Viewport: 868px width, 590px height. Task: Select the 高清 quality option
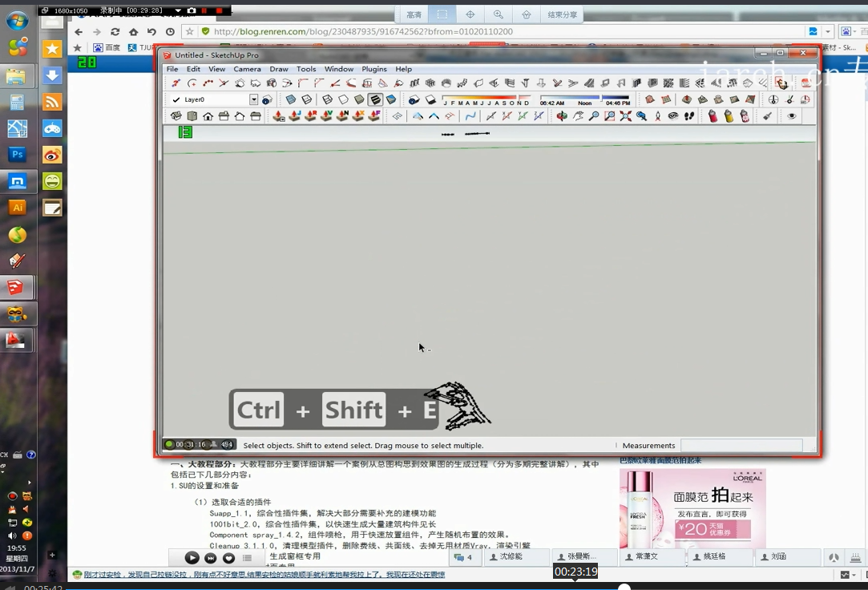click(414, 15)
